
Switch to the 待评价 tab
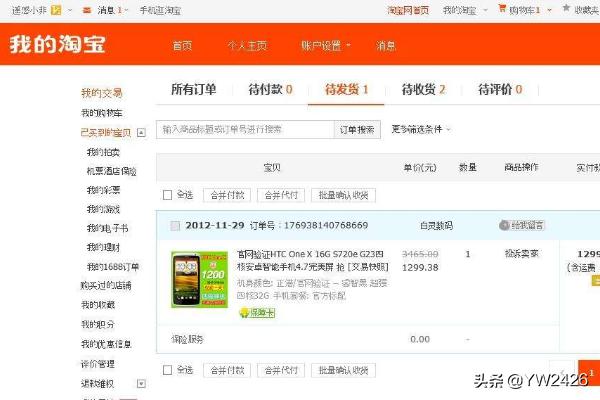[500, 89]
